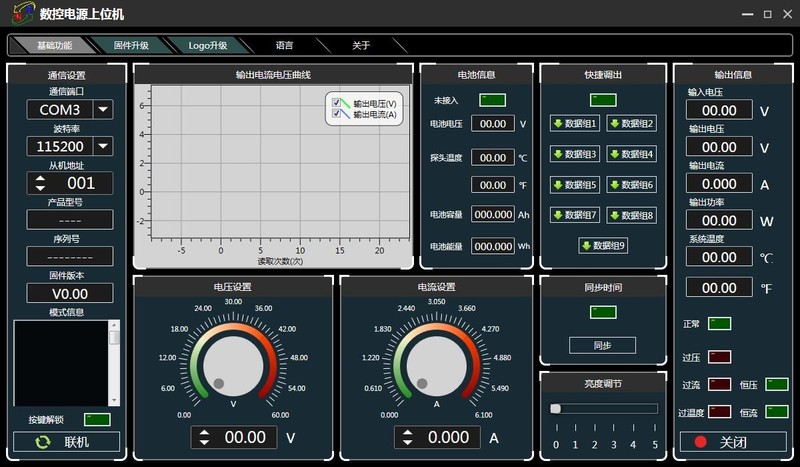800x467 pixels.
Task: Open the COM3 port dropdown
Action: 104,109
